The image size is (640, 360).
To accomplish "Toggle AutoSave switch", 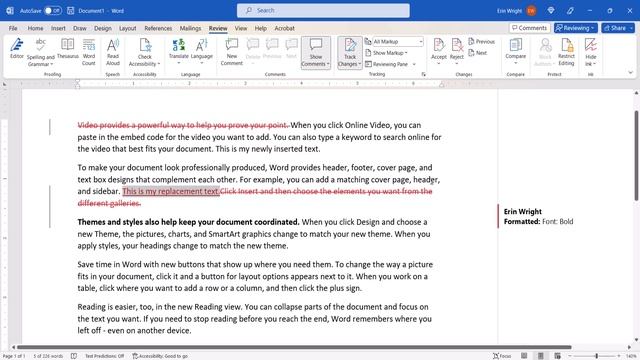I will tap(53, 11).
